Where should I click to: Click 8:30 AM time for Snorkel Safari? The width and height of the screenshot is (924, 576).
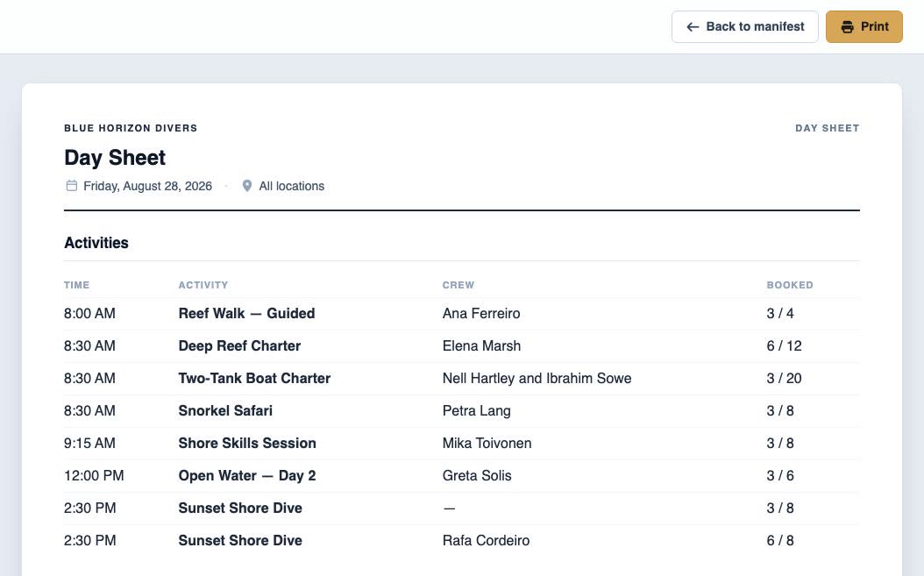pyautogui.click(x=89, y=410)
